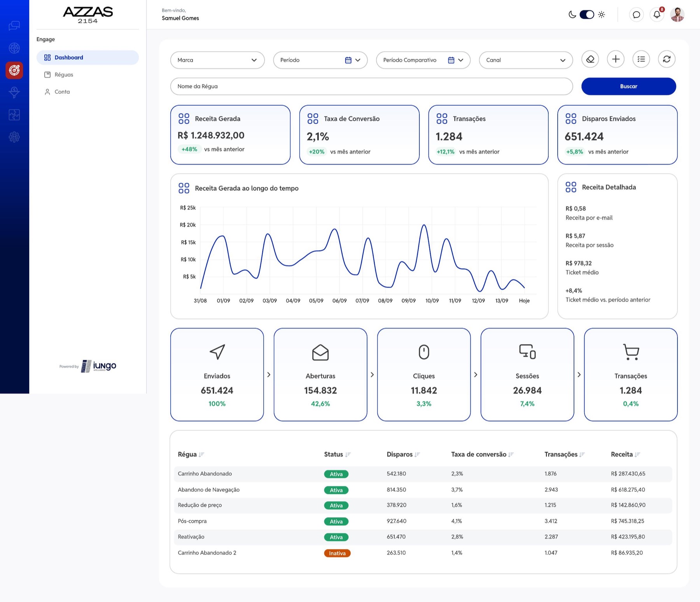Image resolution: width=700 pixels, height=602 pixels.
Task: Click the Sessões devices funnel card
Action: click(527, 374)
